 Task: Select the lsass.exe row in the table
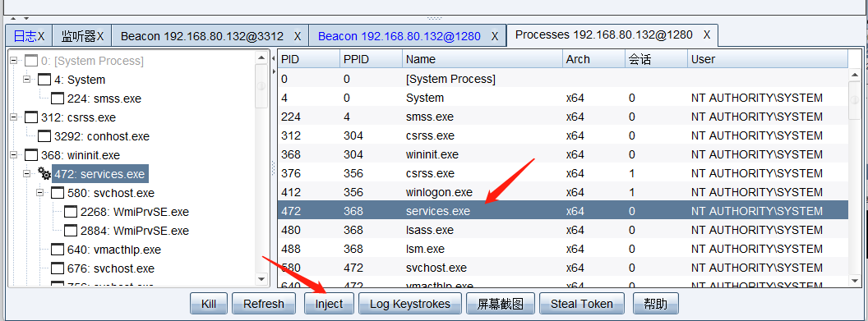pos(562,230)
